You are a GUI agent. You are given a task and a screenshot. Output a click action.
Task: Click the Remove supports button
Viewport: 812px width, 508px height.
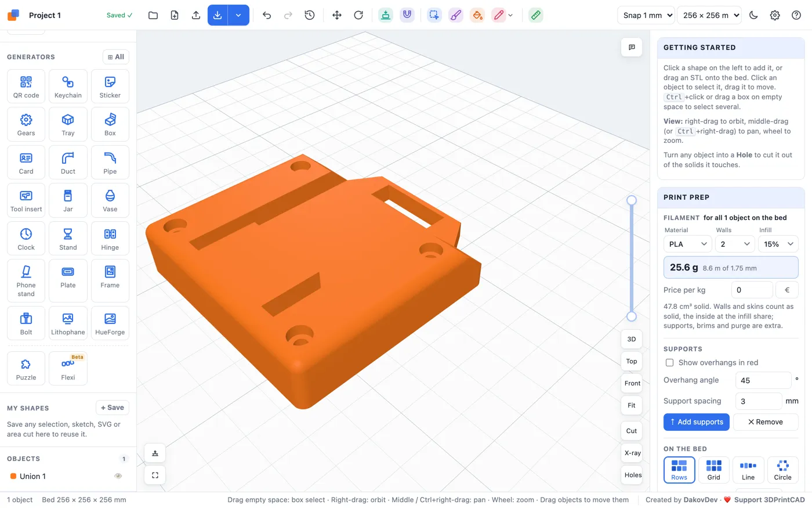coord(766,422)
